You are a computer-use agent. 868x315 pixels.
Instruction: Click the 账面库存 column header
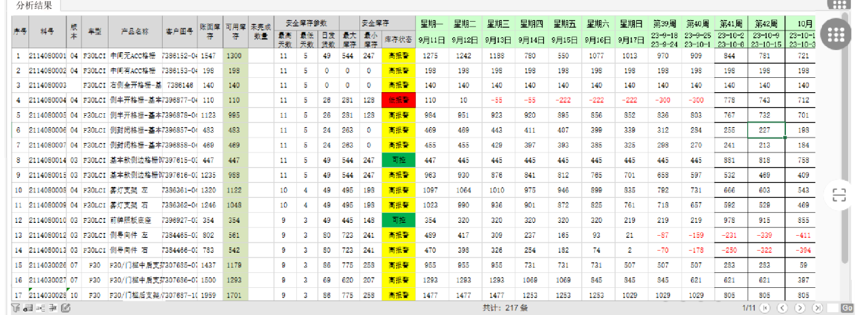(210, 32)
